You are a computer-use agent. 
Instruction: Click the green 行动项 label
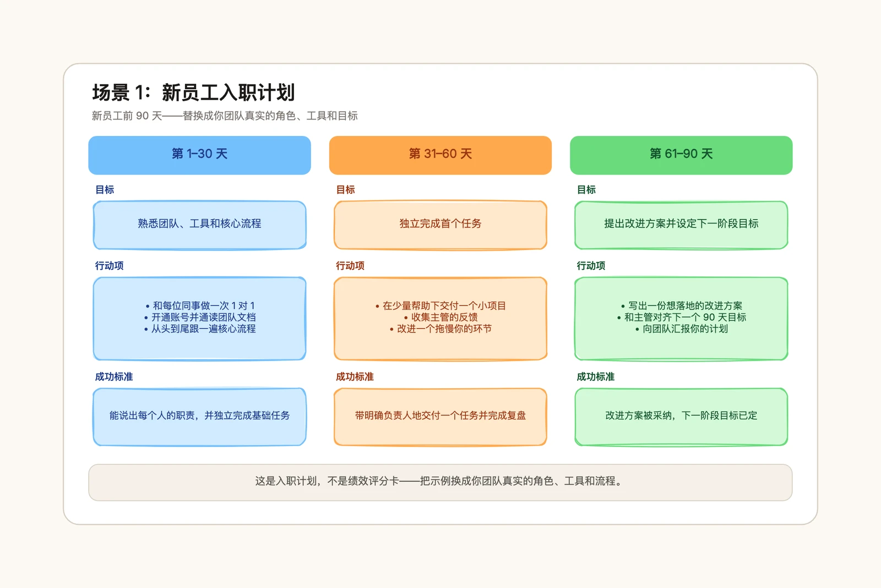(591, 266)
